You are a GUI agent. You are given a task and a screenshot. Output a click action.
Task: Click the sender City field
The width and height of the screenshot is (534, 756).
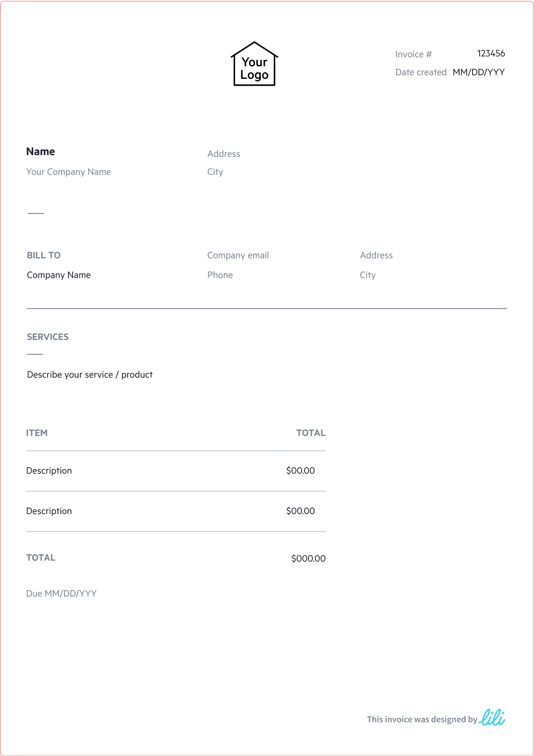point(215,172)
